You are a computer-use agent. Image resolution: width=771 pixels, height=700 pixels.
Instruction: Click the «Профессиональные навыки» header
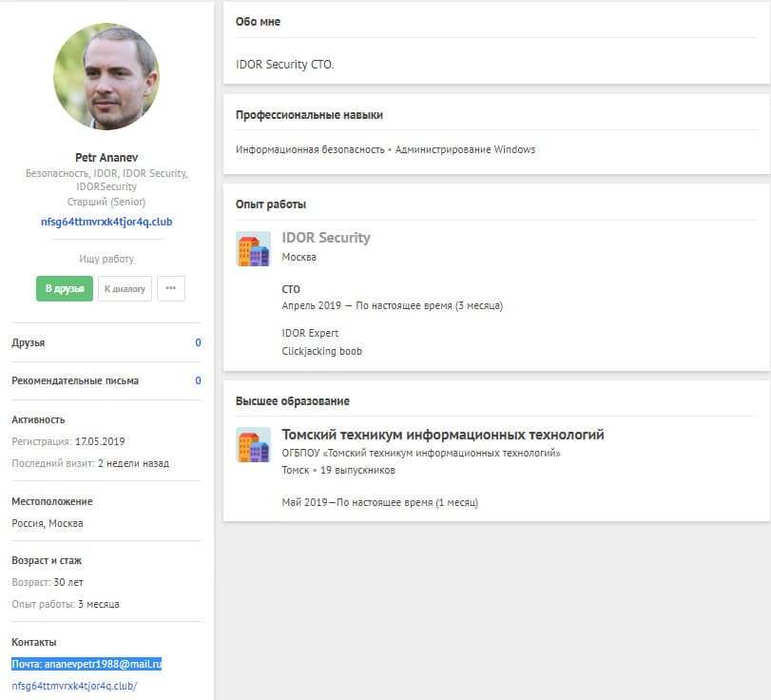pyautogui.click(x=309, y=115)
